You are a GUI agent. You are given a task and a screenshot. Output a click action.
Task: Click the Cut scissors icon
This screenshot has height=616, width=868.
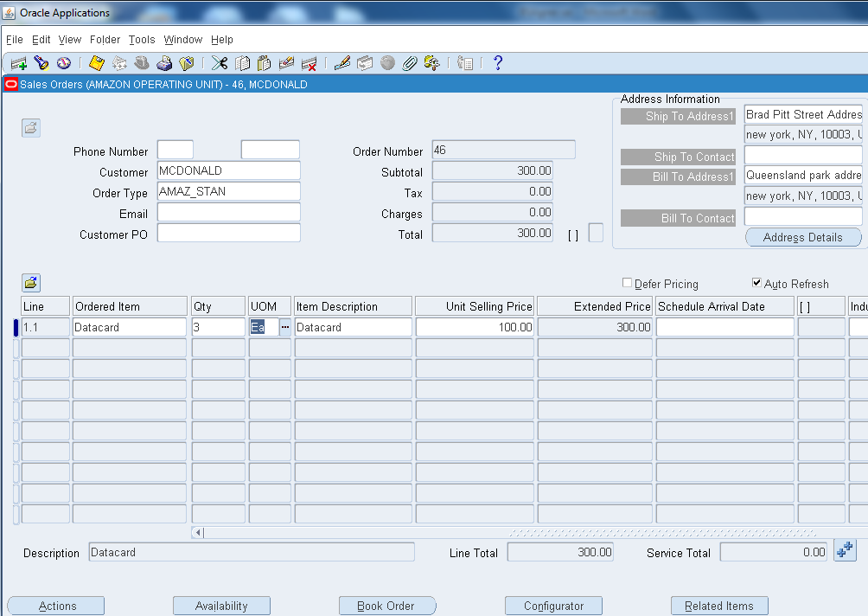coord(220,63)
